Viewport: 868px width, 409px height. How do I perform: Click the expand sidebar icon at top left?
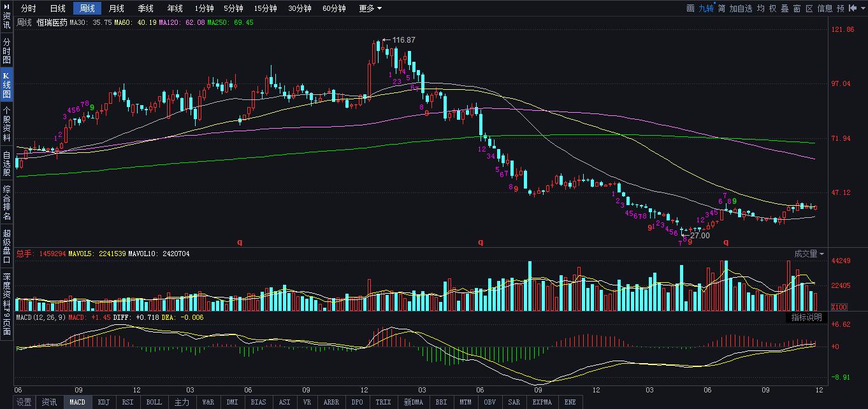(x=6, y=8)
